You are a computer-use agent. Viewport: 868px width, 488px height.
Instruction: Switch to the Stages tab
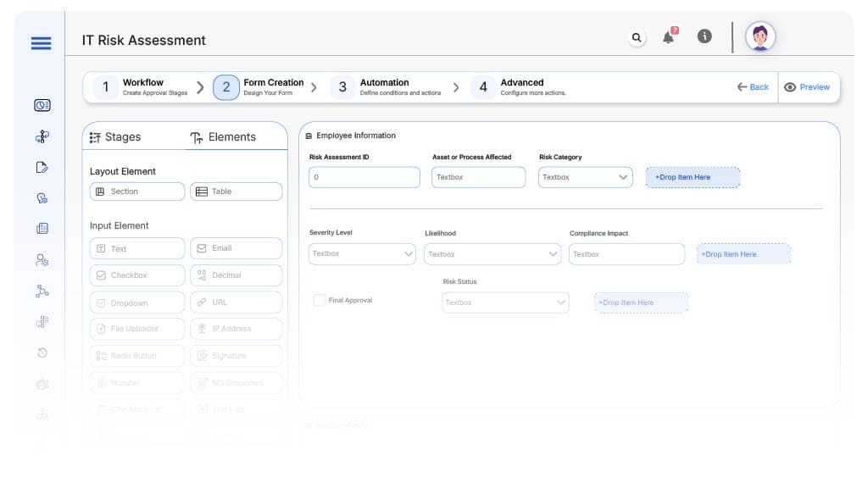tap(115, 137)
